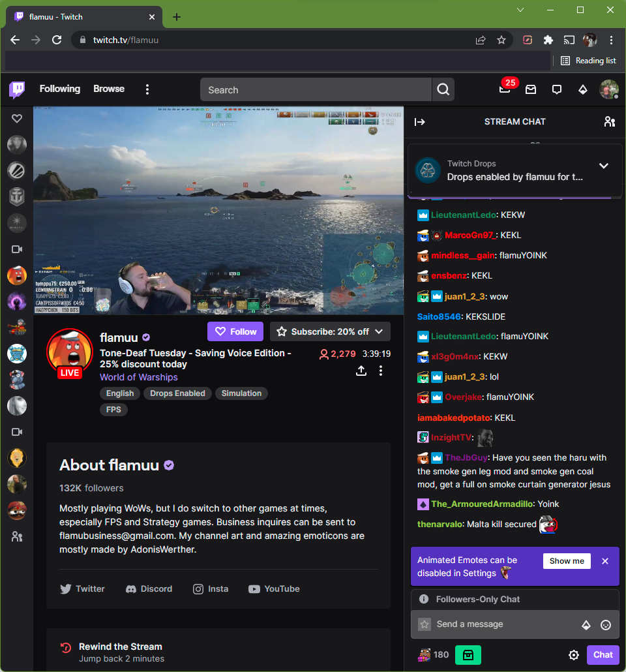Open the inbox mail icon
626x672 pixels.
531,89
